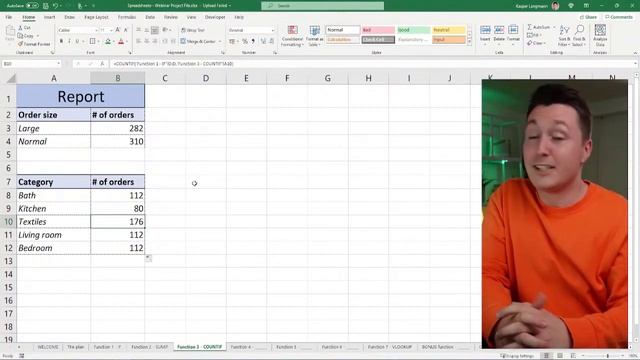Expand the cell Styles gallery
This screenshot has width=640, height=360.
pyautogui.click(x=469, y=42)
